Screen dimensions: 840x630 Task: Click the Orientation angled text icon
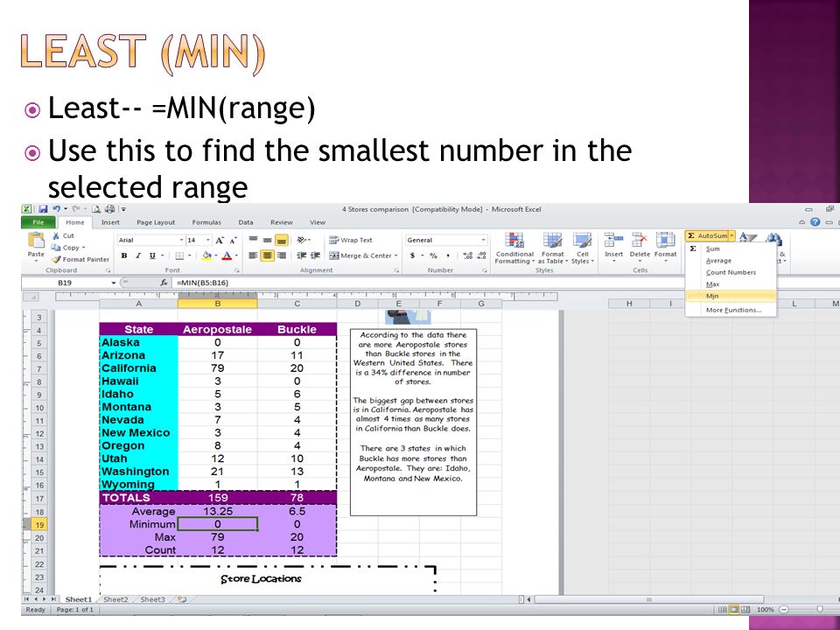302,240
